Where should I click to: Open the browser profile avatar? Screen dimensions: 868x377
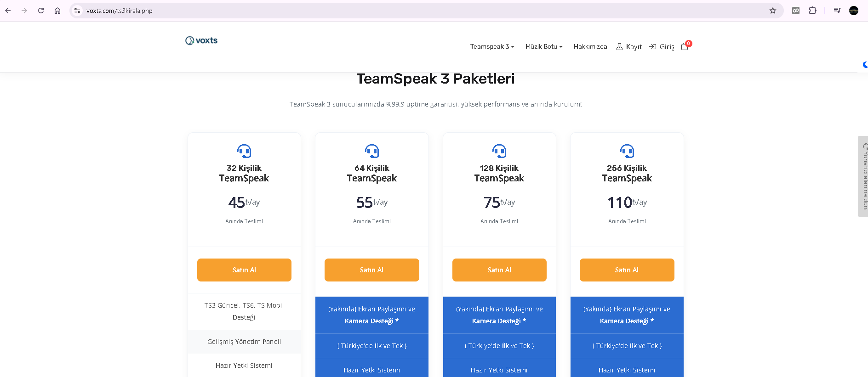coord(854,11)
